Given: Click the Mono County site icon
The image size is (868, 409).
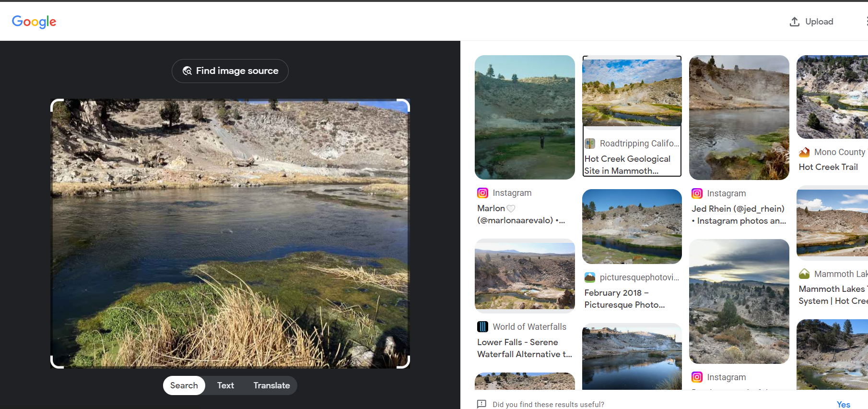Looking at the screenshot, I should tap(804, 152).
